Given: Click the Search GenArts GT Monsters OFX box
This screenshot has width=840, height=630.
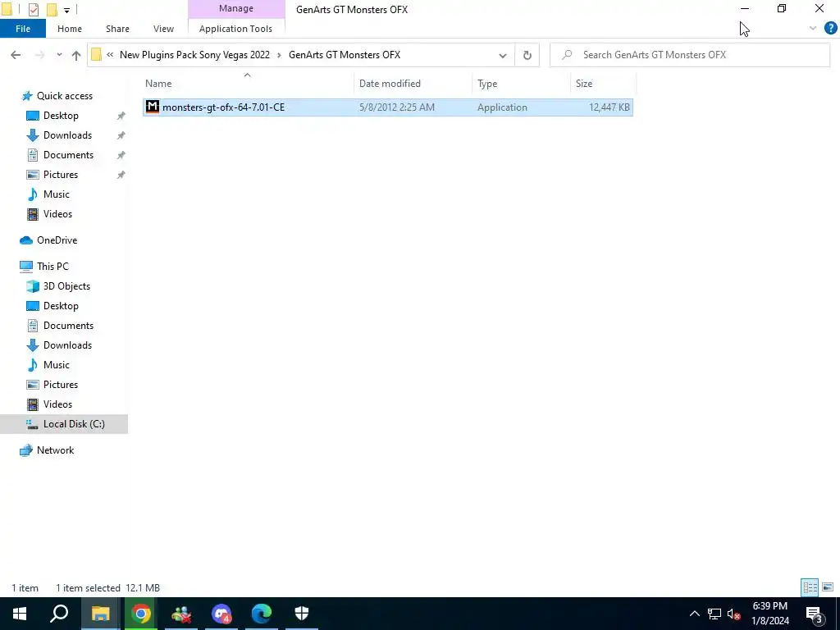Looking at the screenshot, I should 690,55.
